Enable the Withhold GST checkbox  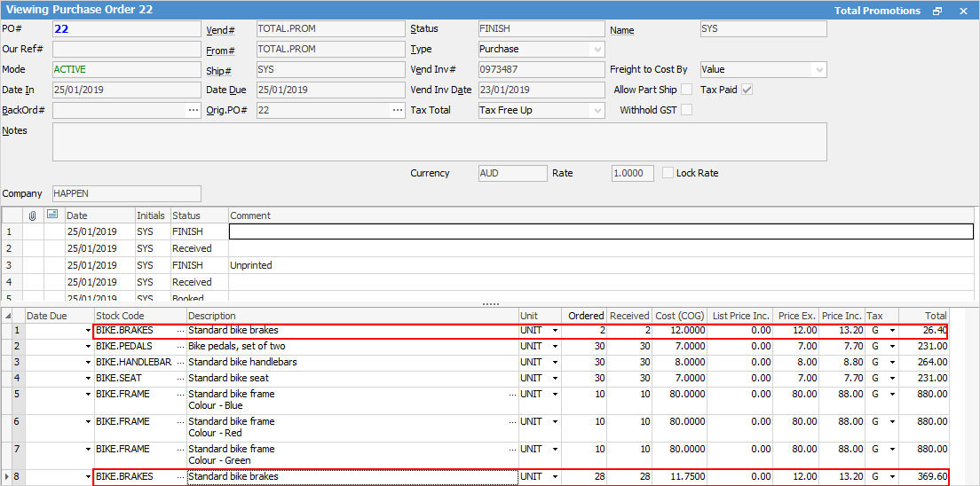pos(686,111)
